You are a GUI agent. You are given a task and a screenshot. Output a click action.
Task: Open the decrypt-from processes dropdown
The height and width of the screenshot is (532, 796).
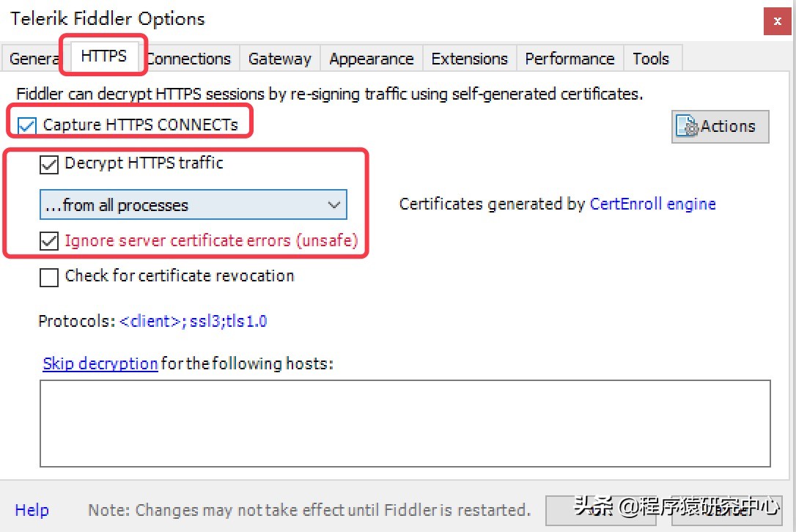point(334,204)
